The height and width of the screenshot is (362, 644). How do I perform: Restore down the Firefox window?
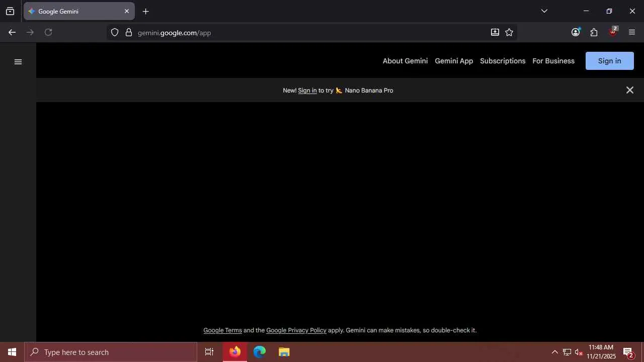tap(609, 11)
